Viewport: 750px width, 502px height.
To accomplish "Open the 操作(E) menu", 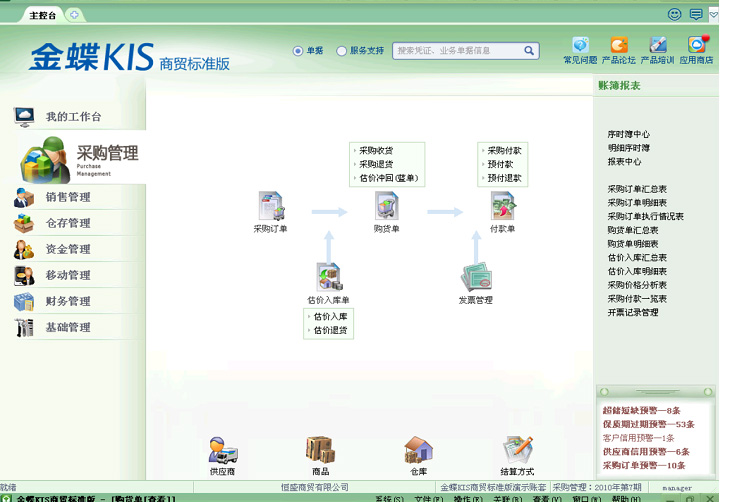I will [468, 499].
